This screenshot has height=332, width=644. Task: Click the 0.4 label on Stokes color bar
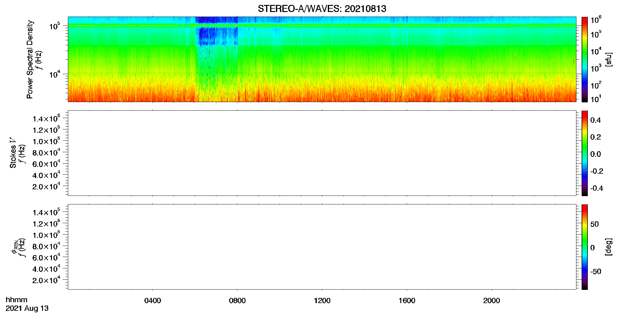595,120
